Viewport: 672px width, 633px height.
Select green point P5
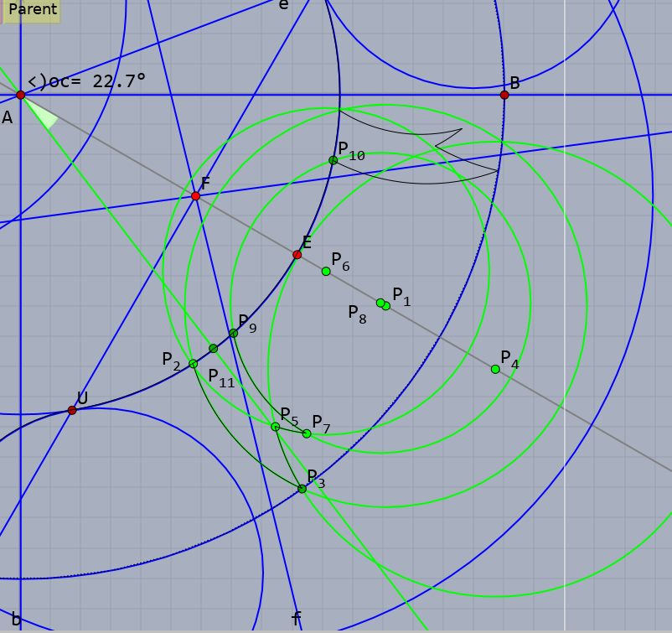276,427
